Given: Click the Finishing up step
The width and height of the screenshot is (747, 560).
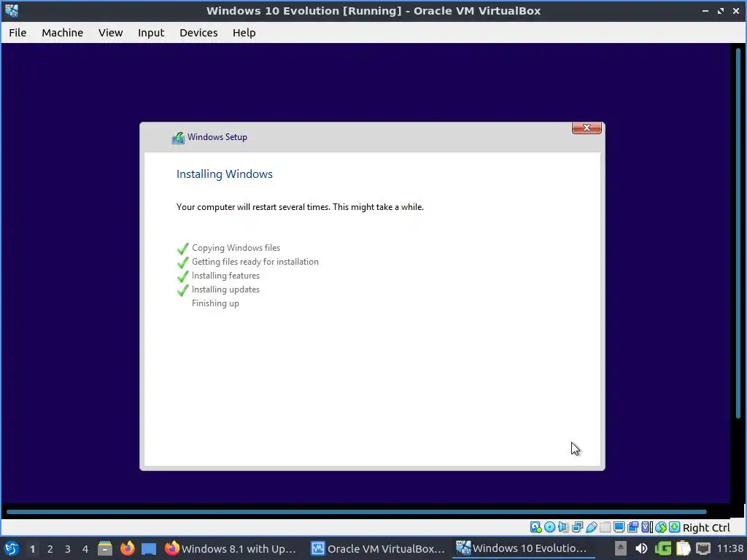Looking at the screenshot, I should click(215, 303).
